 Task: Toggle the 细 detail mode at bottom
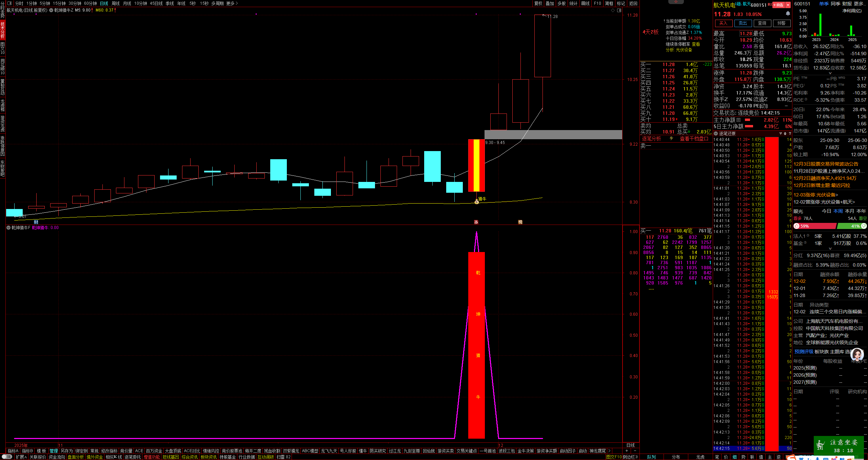coord(734,457)
